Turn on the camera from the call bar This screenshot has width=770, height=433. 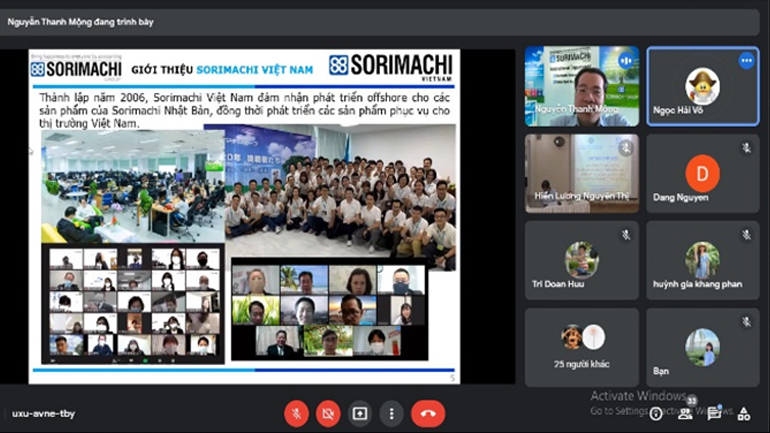[x=328, y=413]
